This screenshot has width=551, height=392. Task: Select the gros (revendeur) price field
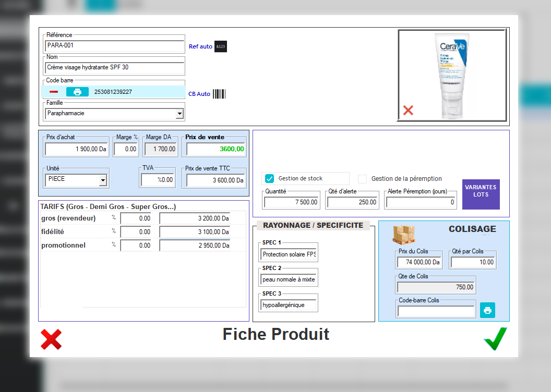point(194,218)
